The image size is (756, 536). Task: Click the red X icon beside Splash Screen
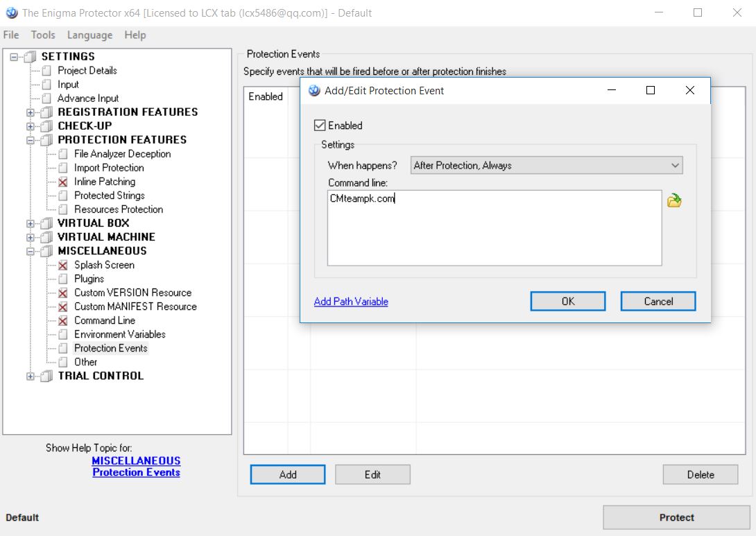click(62, 265)
